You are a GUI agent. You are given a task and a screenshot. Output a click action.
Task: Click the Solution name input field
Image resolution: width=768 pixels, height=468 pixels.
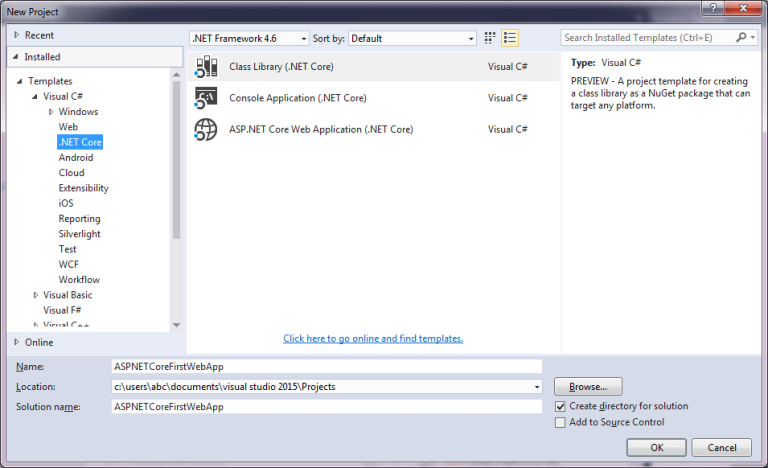pos(327,407)
